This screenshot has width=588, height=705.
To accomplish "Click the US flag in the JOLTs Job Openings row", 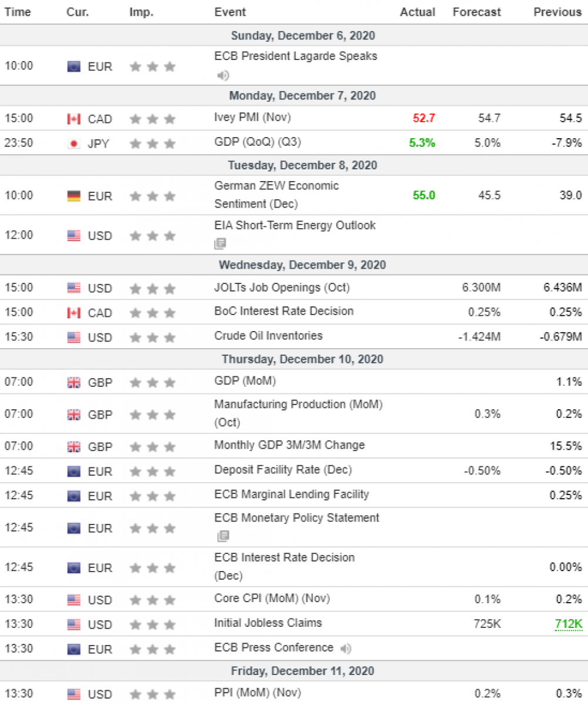I will tap(73, 288).
